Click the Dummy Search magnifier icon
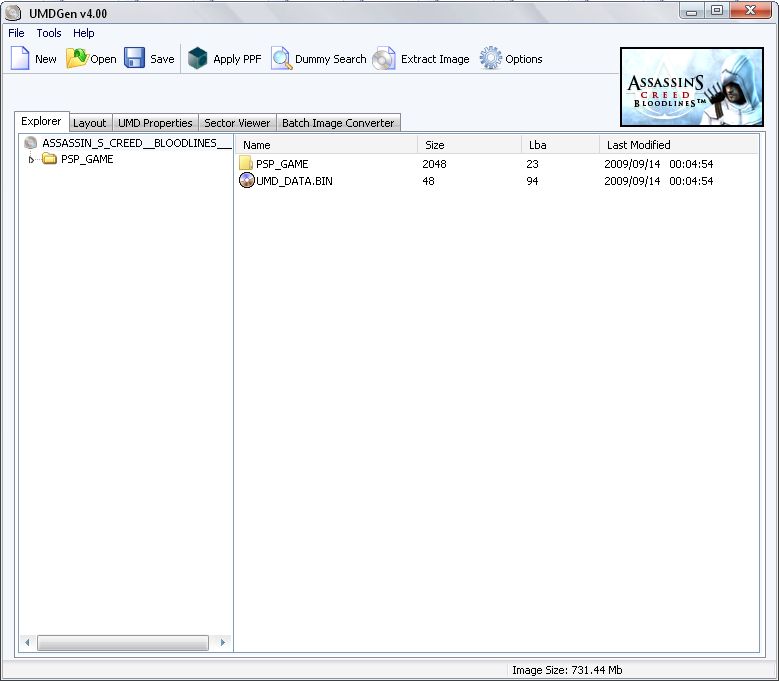This screenshot has width=779, height=681. (x=281, y=59)
